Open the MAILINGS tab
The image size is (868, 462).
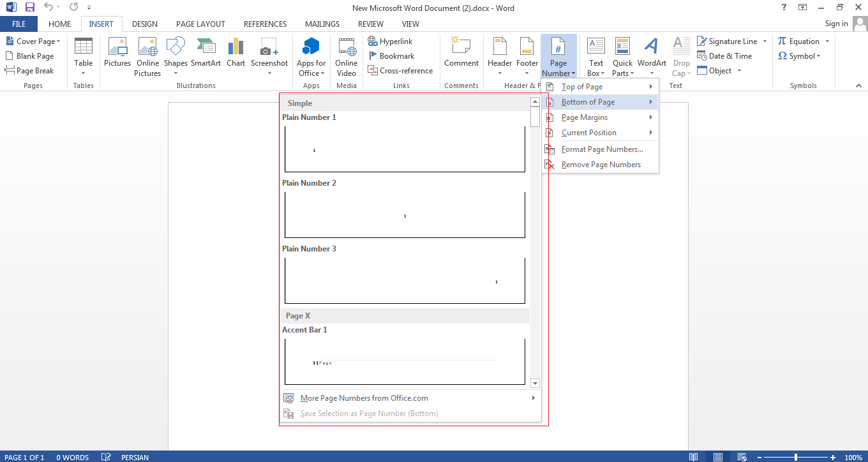[322, 24]
